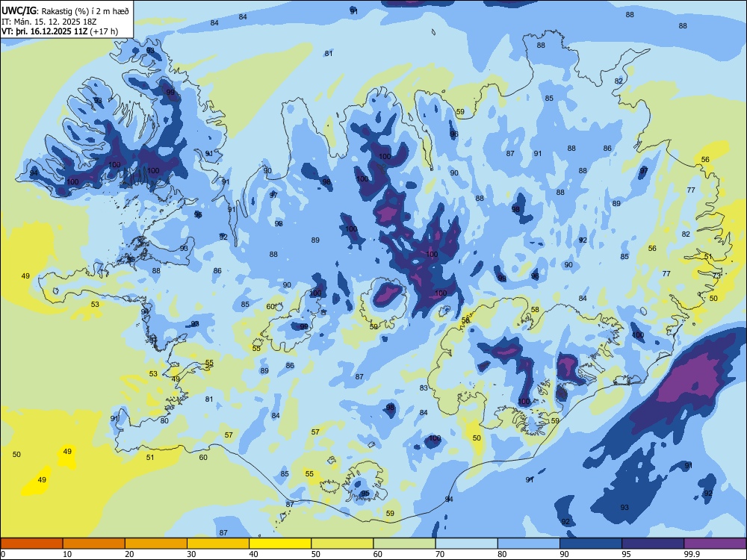The image size is (747, 560).
Task: Click the legend scale label "50"
Action: pyautogui.click(x=316, y=554)
